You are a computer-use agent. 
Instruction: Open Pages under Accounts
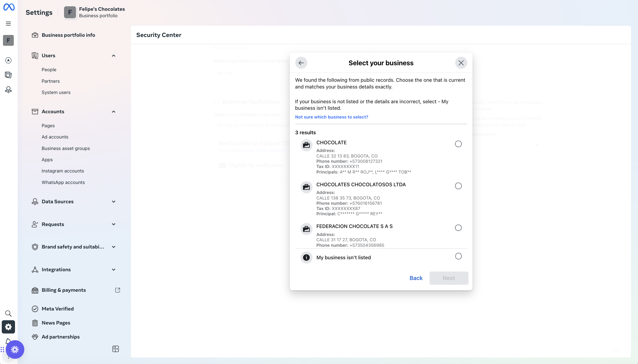tap(48, 125)
